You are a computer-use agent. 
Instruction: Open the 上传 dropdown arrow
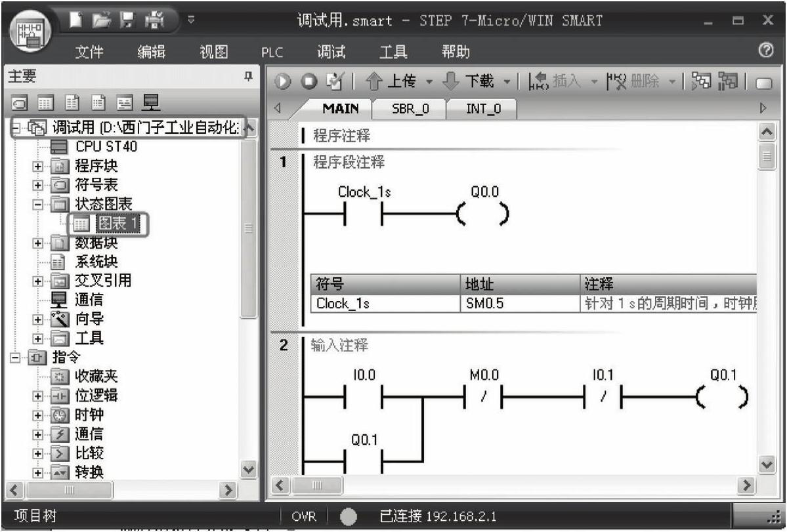(429, 82)
